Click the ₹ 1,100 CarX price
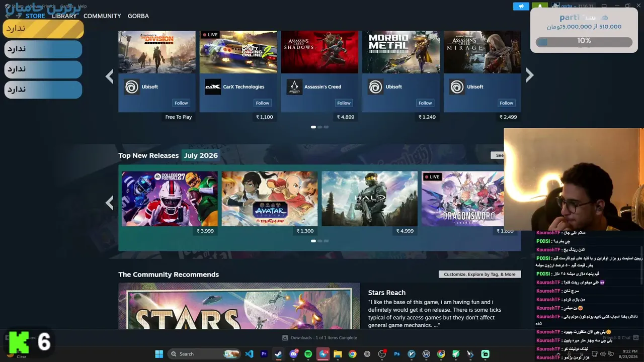The image size is (644, 362). click(265, 117)
